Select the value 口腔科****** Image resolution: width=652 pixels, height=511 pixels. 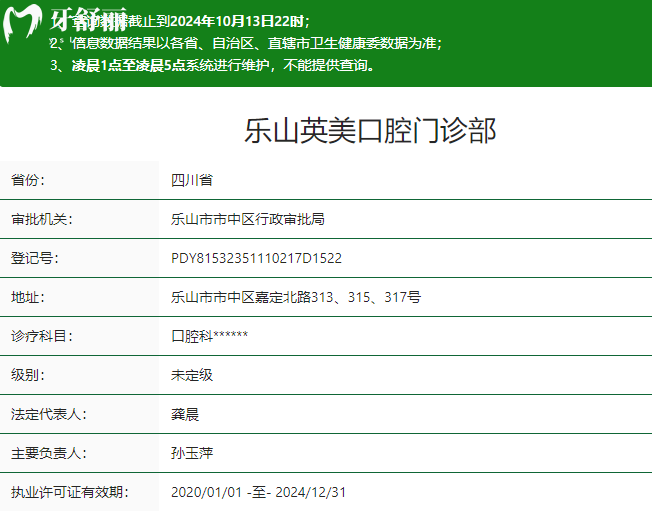click(x=210, y=336)
